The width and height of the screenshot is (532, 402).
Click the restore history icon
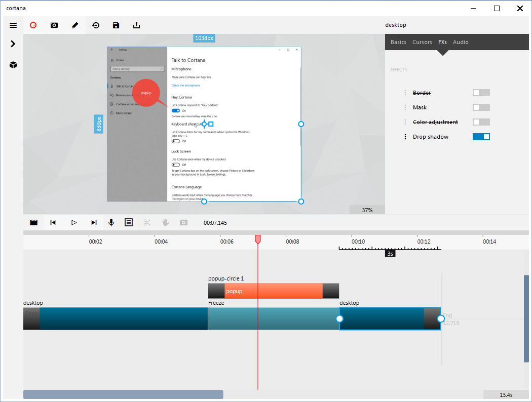[x=96, y=25]
